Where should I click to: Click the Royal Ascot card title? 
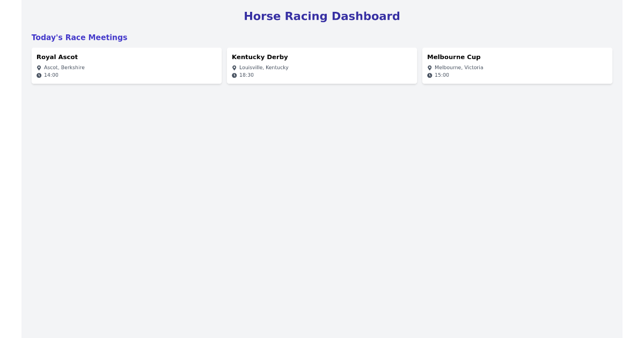[57, 57]
